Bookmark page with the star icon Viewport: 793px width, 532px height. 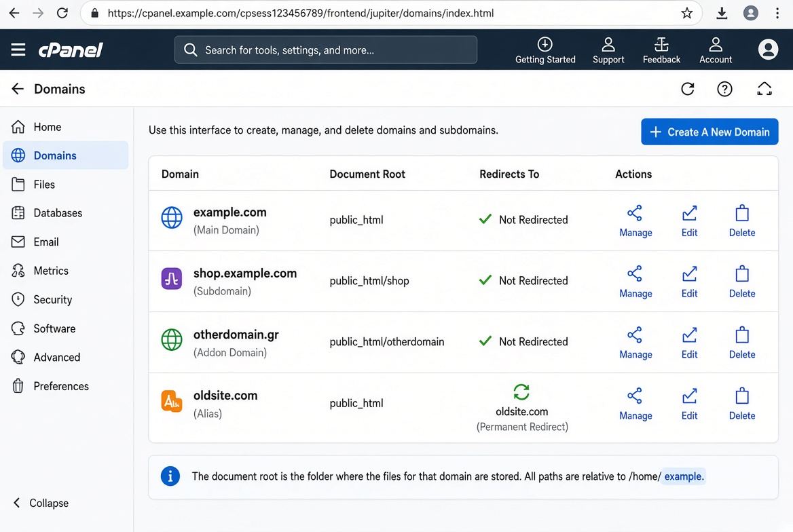point(686,13)
